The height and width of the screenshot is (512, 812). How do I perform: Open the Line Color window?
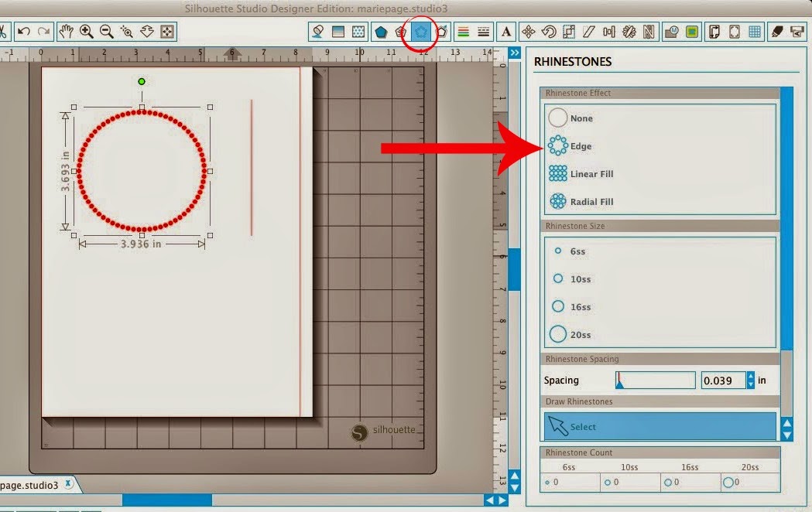pos(464,32)
